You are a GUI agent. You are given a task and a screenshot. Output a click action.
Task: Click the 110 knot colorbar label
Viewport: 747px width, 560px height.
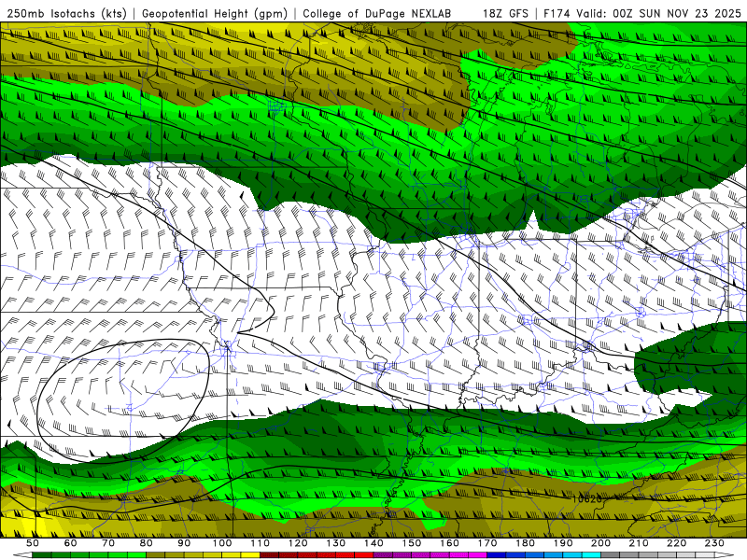pos(261,543)
